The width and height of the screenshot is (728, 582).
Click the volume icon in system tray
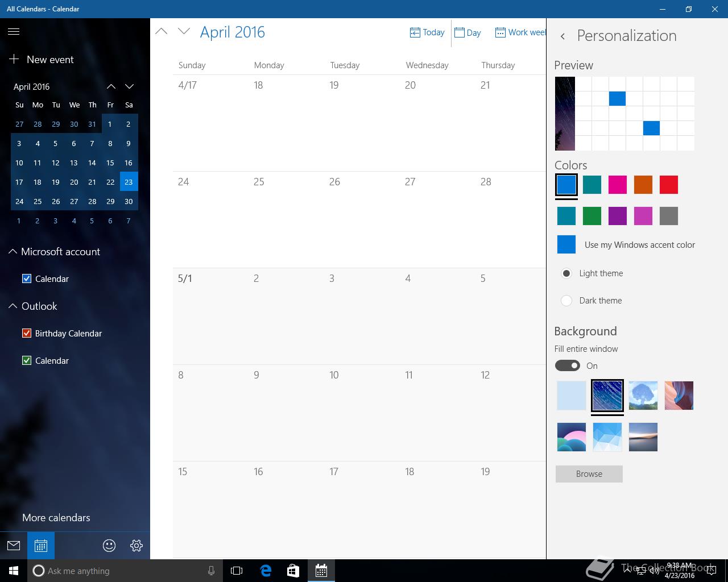click(654, 571)
